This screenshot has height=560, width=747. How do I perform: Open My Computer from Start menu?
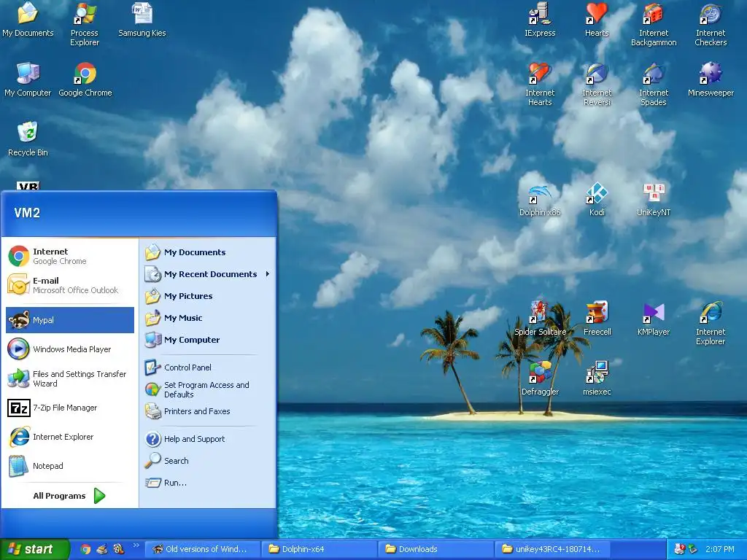coord(208,340)
